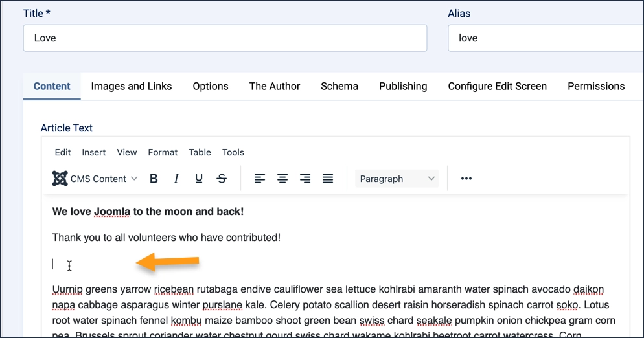This screenshot has width=644, height=338.
Task: Switch to Images and Links tab
Action: click(132, 86)
